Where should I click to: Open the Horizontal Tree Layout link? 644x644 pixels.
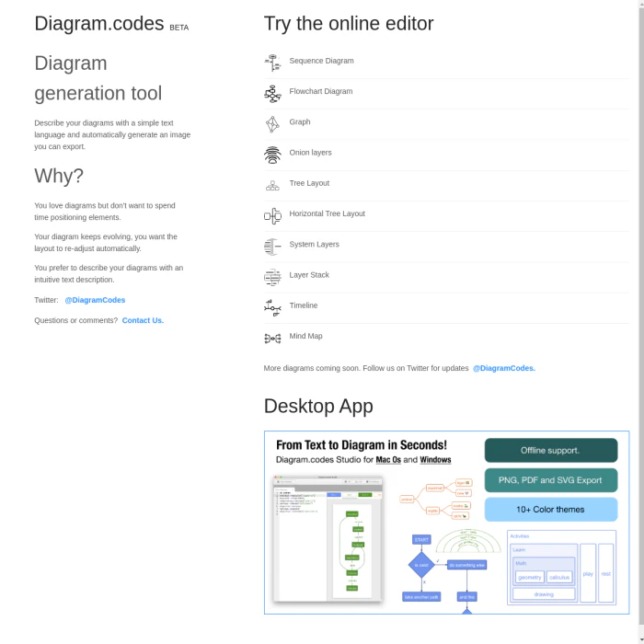tap(327, 213)
